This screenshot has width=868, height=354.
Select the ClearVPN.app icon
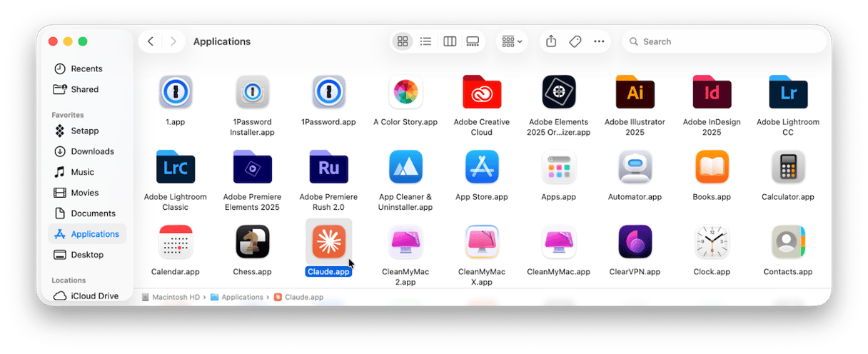coord(635,242)
